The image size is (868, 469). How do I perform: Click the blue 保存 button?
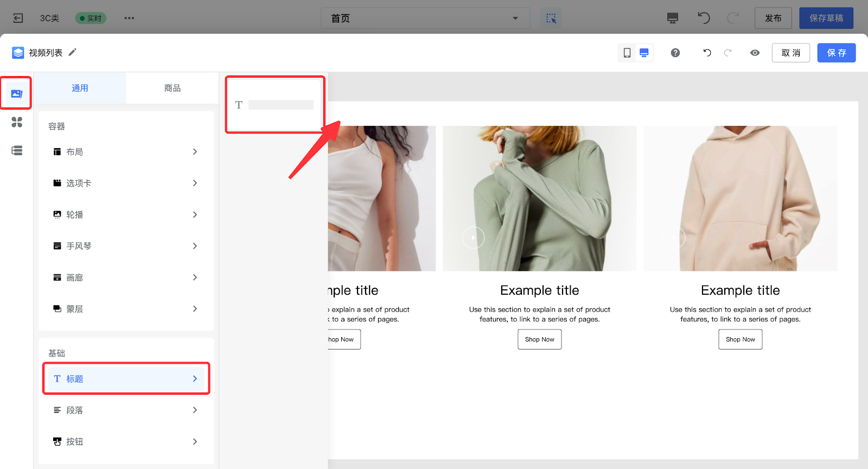tap(836, 53)
